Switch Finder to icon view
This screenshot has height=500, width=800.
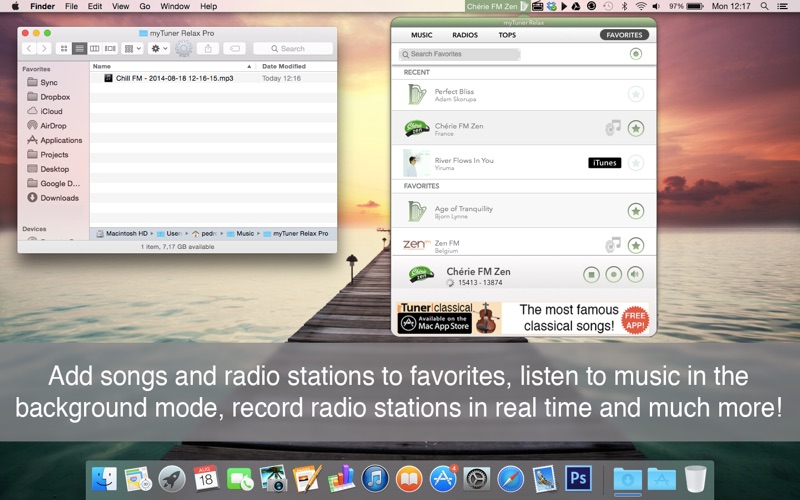[x=64, y=48]
